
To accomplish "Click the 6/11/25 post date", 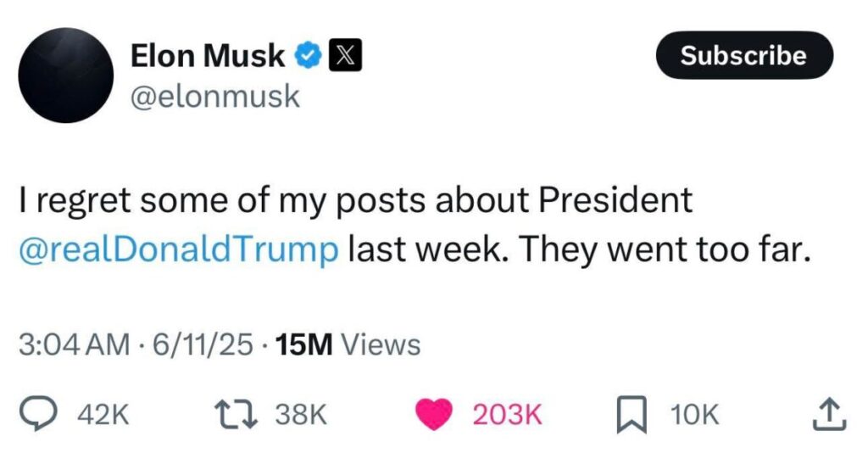I will (200, 344).
